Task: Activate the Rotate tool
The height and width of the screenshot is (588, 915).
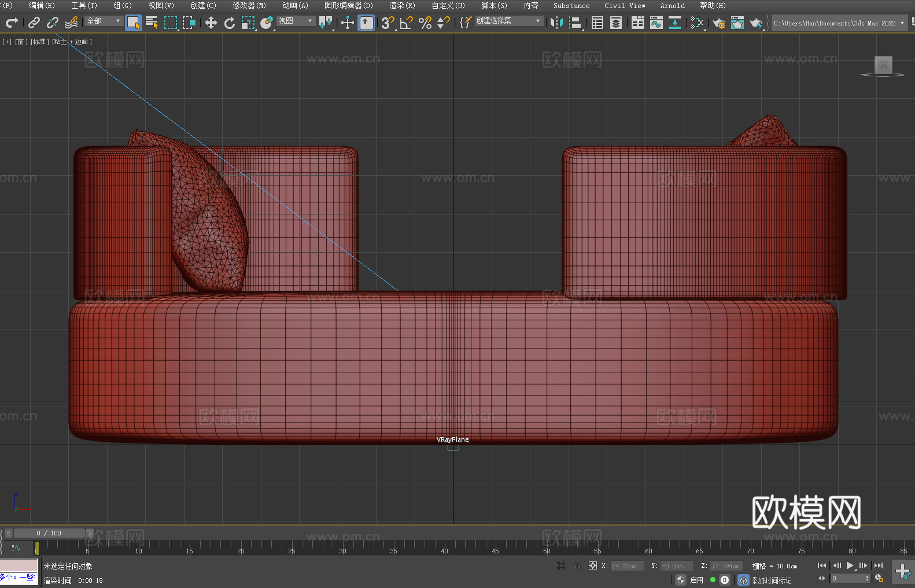Action: click(230, 23)
